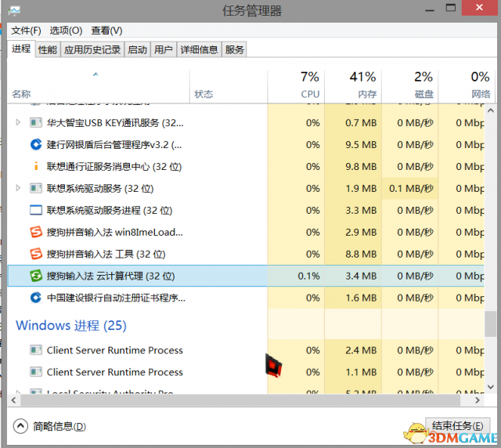
Task: Expand the 华大智宝USB KEY通讯服务 process group
Action: 18,122
